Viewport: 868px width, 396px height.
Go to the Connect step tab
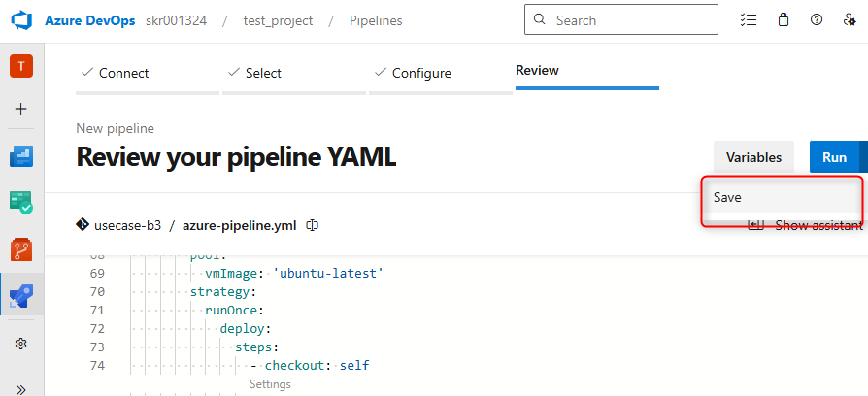pos(123,73)
